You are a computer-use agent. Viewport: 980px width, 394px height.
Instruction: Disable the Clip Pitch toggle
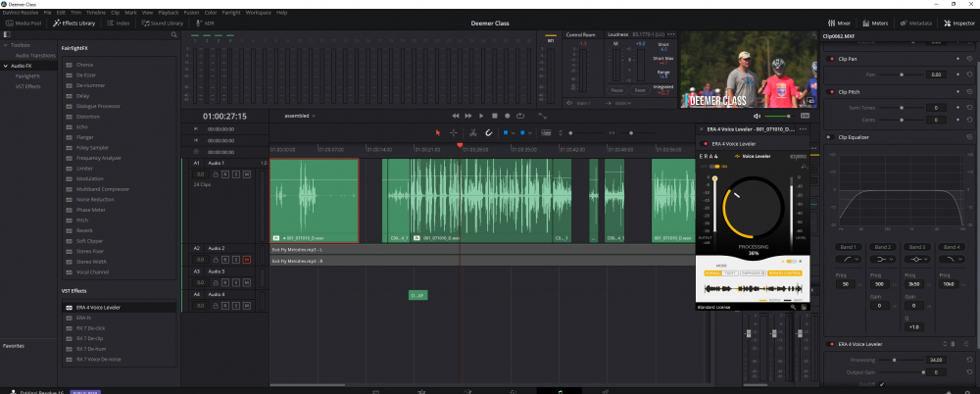pyautogui.click(x=829, y=92)
